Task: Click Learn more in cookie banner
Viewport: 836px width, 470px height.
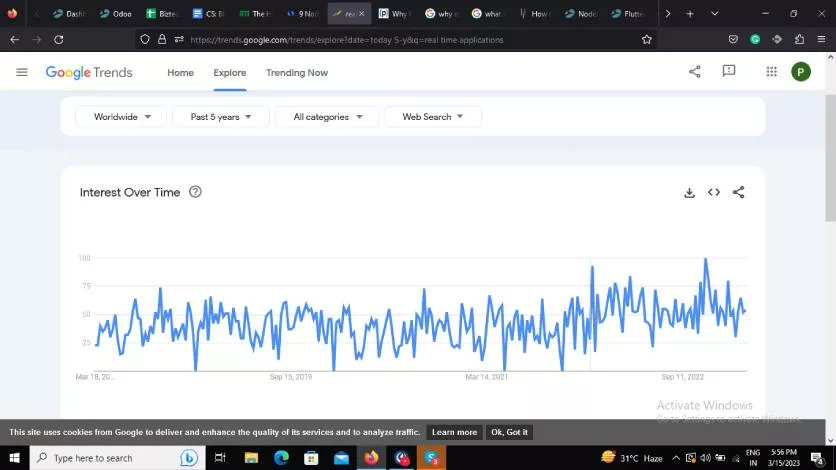Action: [454, 432]
